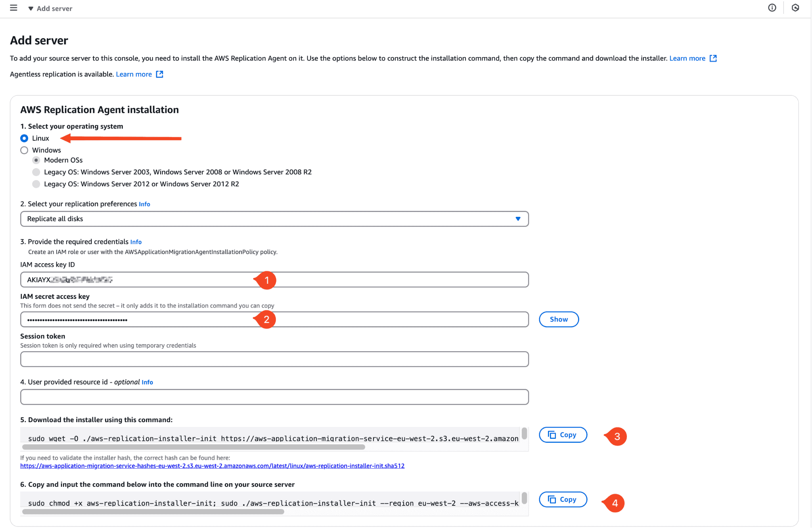Viewport: 812px width, 528px height.
Task: Click external link icon after agentless Learn more
Action: pos(159,75)
